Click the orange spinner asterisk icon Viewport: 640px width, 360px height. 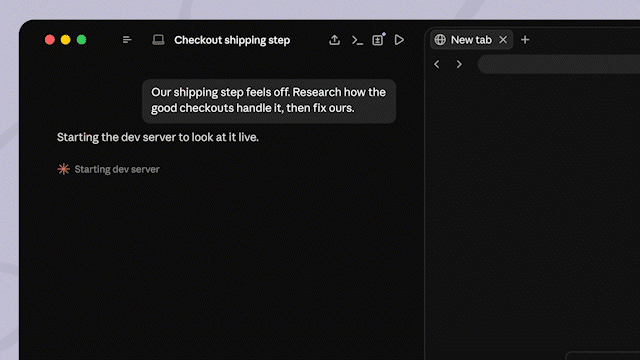[x=63, y=169]
